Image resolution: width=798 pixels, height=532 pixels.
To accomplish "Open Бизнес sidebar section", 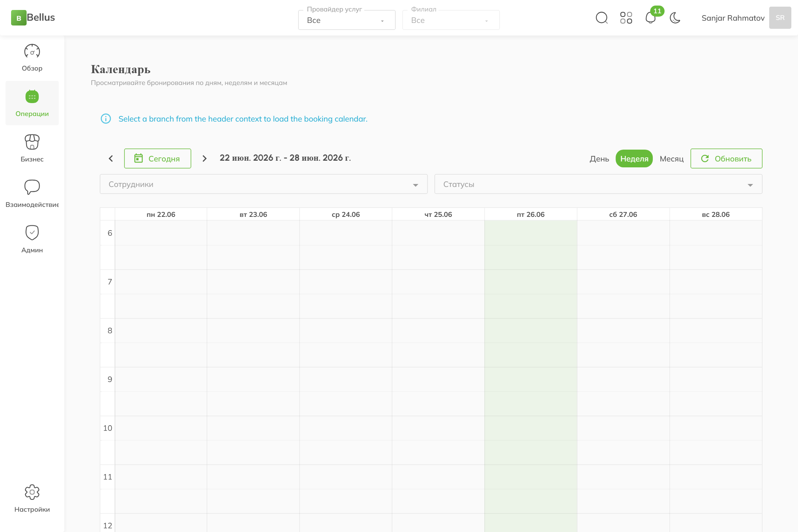I will pos(32,149).
